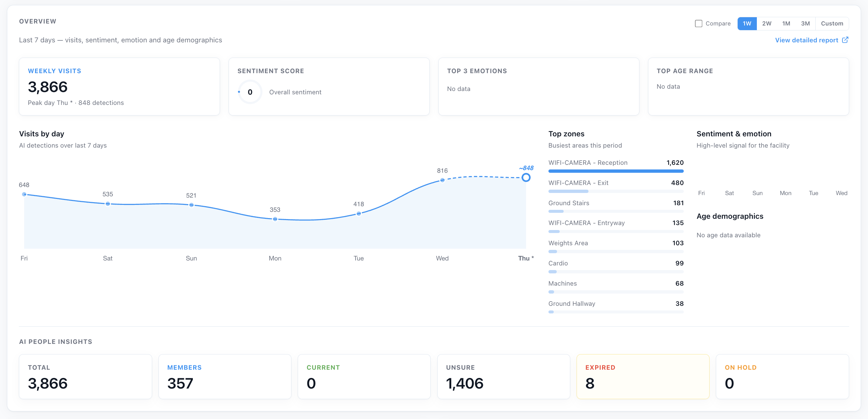Click the sentiment score gauge circle

click(x=250, y=92)
